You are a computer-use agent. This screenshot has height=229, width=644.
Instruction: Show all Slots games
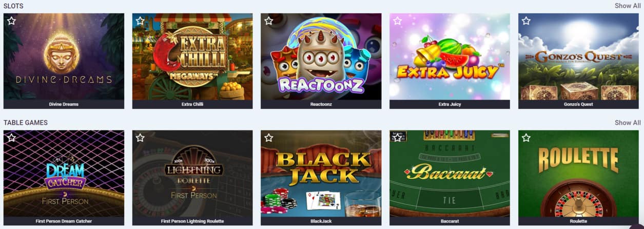pos(628,6)
